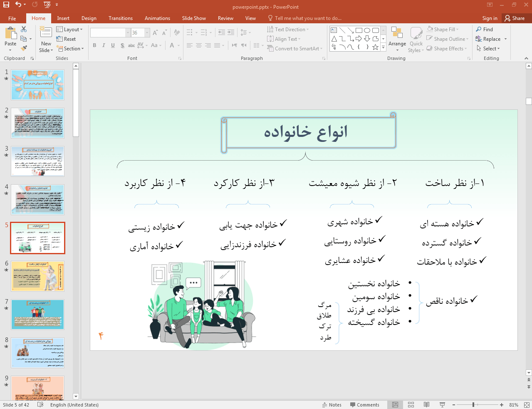Toggle Bold formatting button
This screenshot has height=409, width=532.
(94, 45)
